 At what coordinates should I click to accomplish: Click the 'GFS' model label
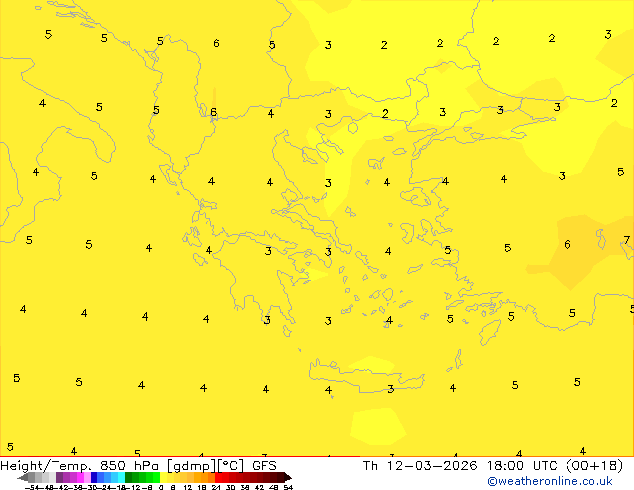(x=264, y=466)
